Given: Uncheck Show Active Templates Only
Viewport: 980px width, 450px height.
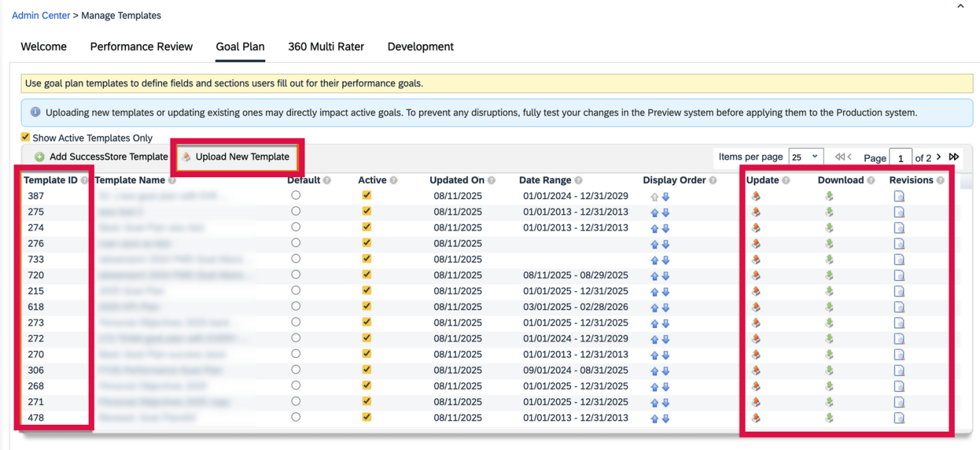Looking at the screenshot, I should tap(25, 137).
